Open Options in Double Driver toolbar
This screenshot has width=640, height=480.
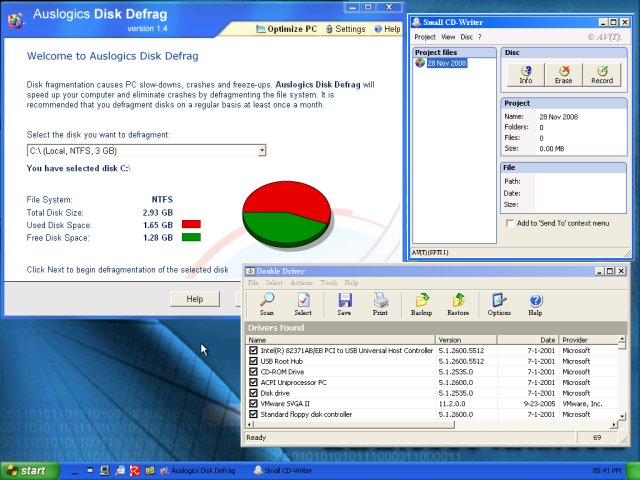coord(499,304)
